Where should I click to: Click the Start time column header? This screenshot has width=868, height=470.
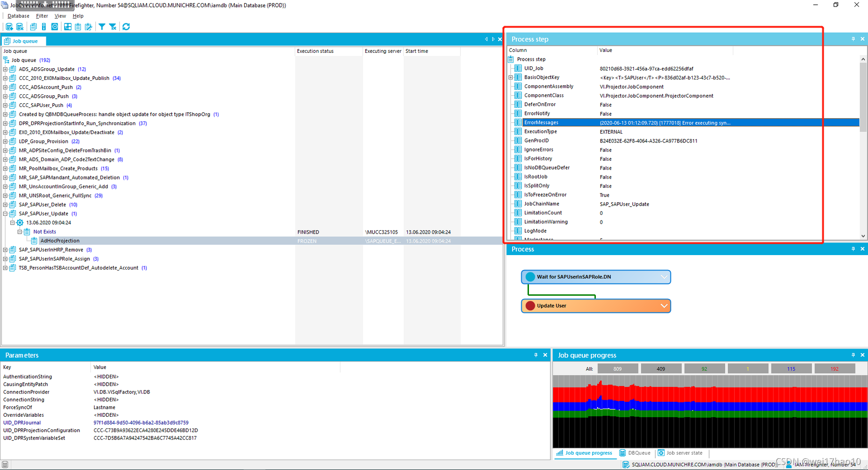pos(432,51)
